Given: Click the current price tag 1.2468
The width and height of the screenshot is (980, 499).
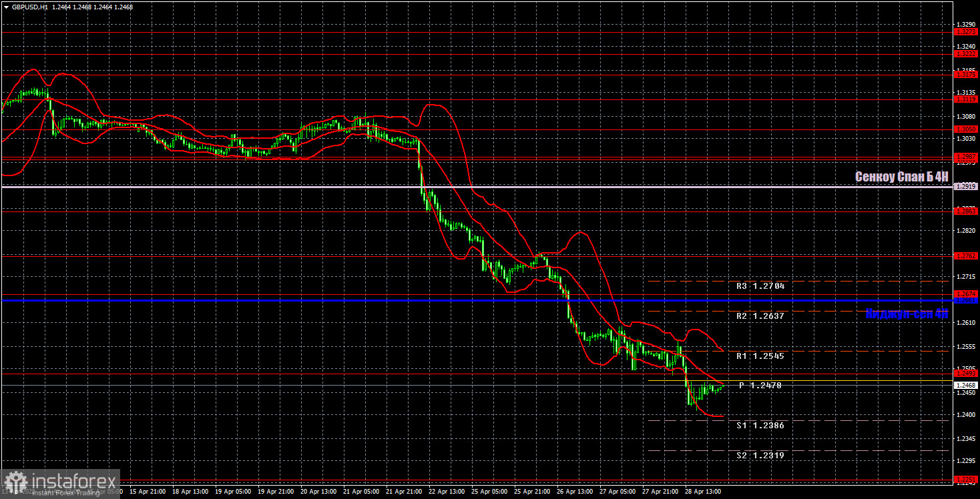Looking at the screenshot, I should click(x=965, y=385).
